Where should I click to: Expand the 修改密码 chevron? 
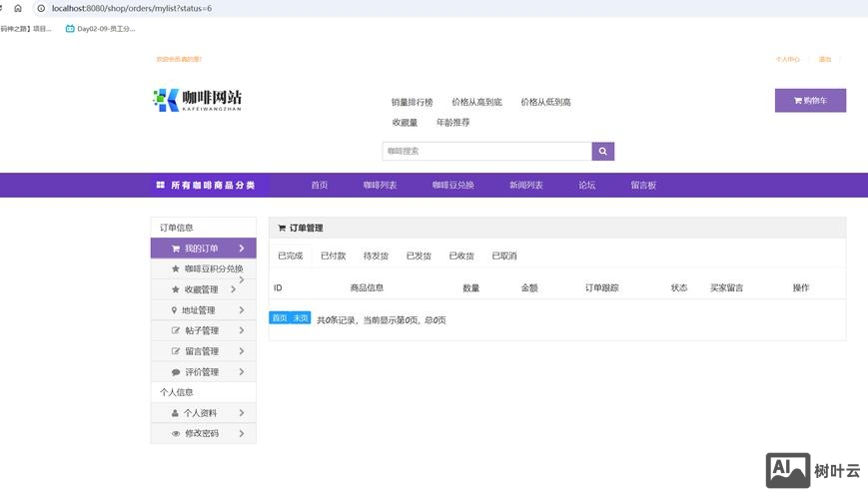242,433
